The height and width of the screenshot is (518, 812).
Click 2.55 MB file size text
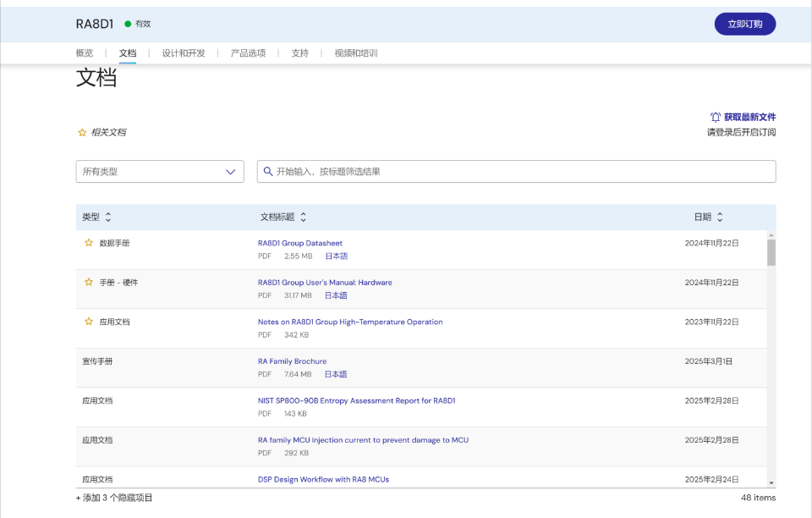click(x=299, y=256)
